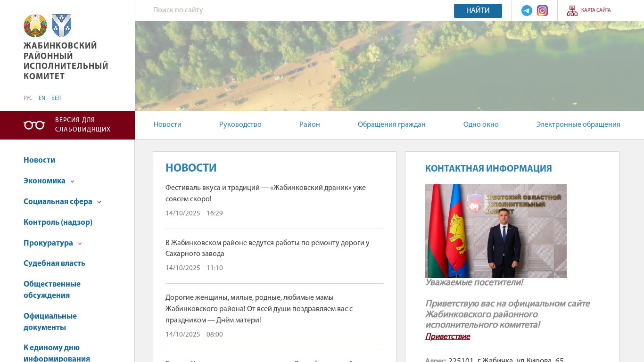Click the aerial river banner image
644x362 pixels.
coord(389,66)
